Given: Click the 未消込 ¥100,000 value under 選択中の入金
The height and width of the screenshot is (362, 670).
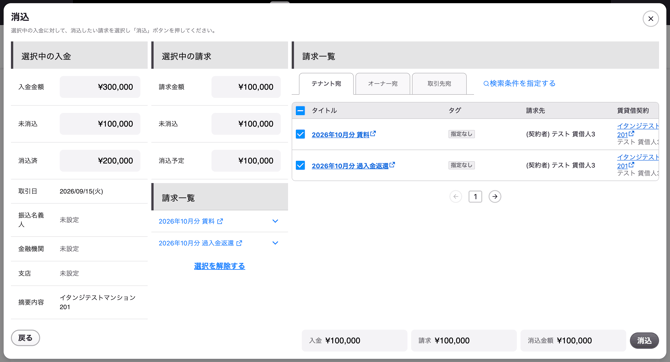Looking at the screenshot, I should [100, 124].
